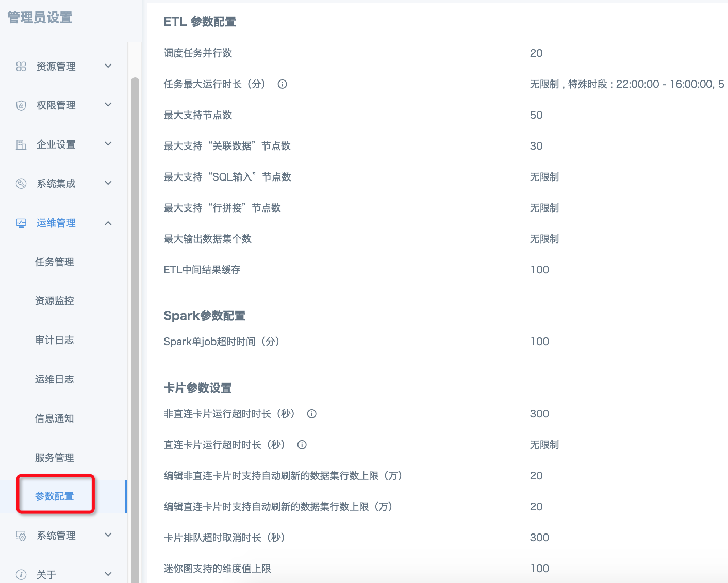This screenshot has height=583, width=728.
Task: Click the 最大支持节点数 label
Action: click(198, 115)
